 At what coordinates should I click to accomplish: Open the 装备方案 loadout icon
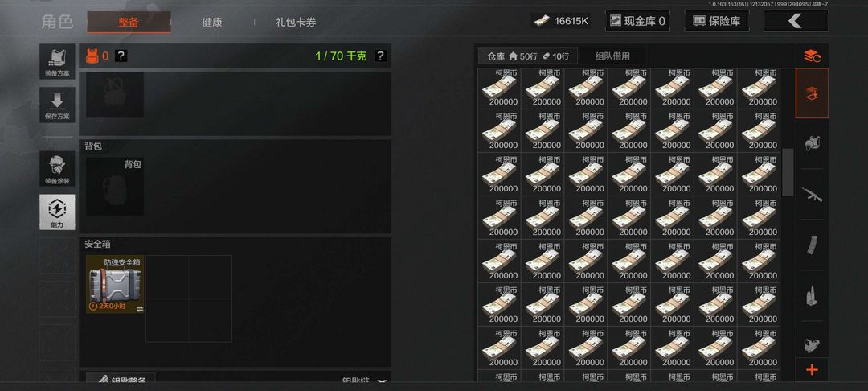[x=57, y=61]
